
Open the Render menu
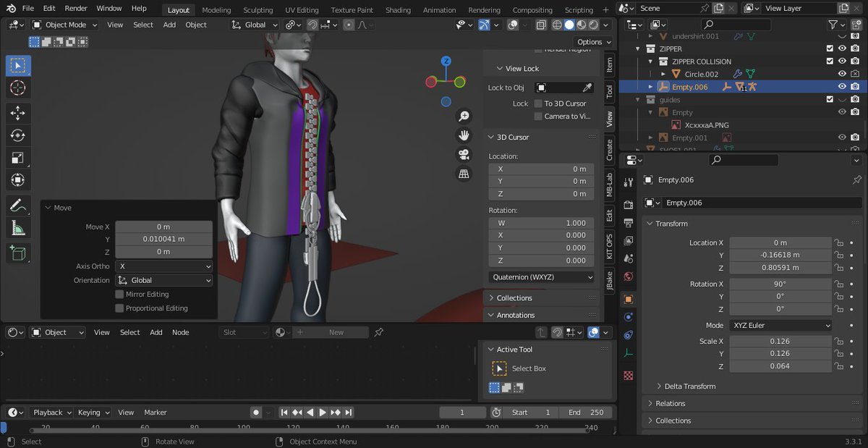76,9
